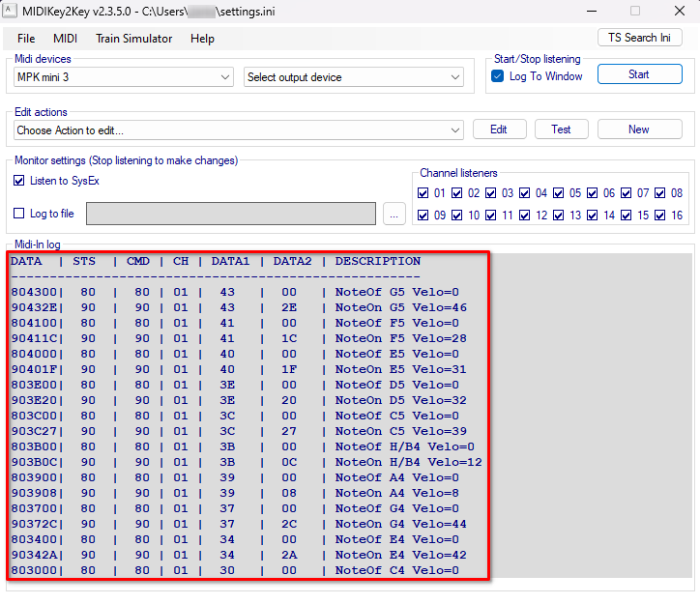Screen dimensions: 700x604
Task: Click the log row NoteOf G5 Velo=0
Action: pyautogui.click(x=235, y=292)
